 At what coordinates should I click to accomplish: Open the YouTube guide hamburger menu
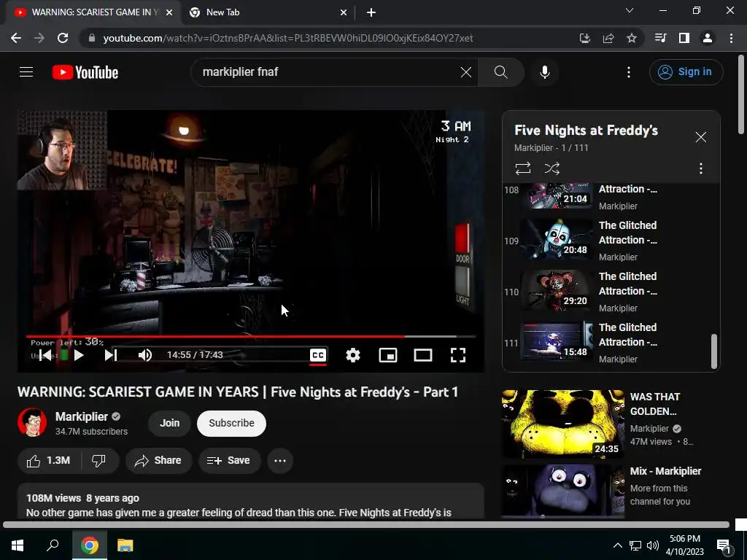click(x=26, y=72)
